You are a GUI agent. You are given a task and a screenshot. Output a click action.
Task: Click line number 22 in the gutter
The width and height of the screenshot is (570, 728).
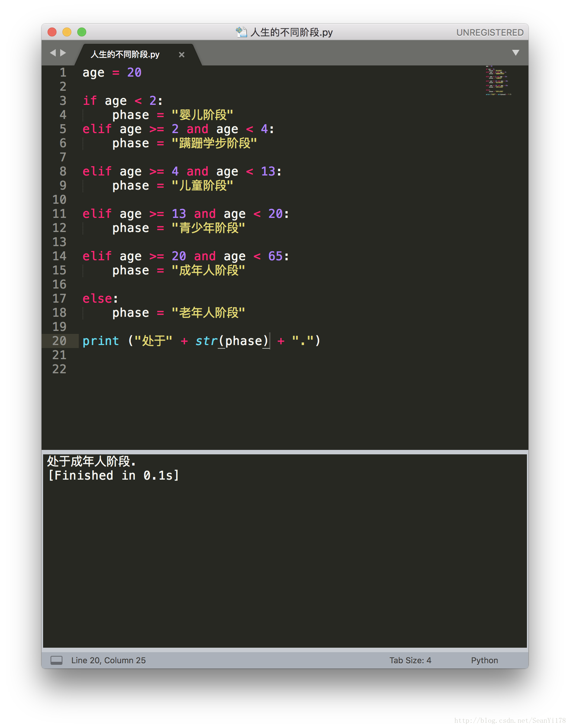[x=59, y=369]
